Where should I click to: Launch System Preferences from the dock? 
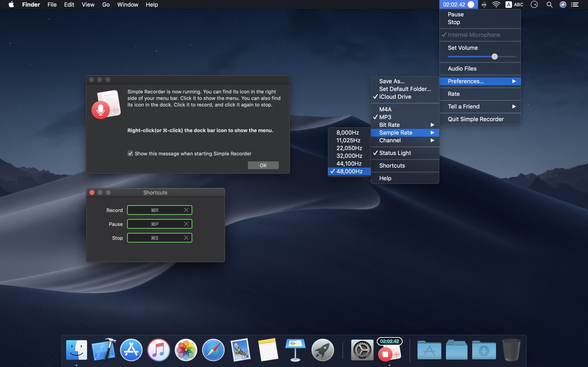tap(362, 350)
